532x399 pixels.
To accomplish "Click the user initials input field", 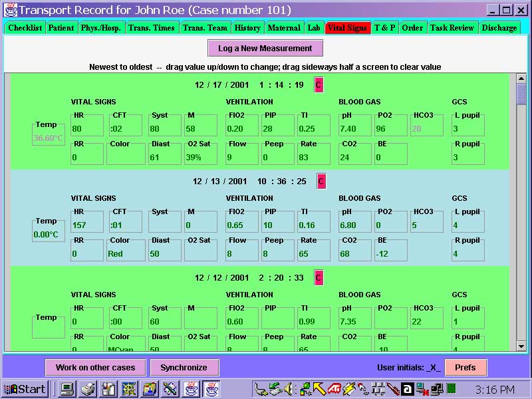I will pyautogui.click(x=433, y=367).
